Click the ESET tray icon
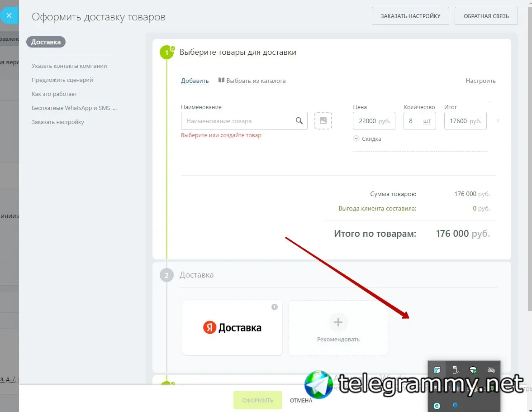The height and width of the screenshot is (412, 532). (x=437, y=406)
